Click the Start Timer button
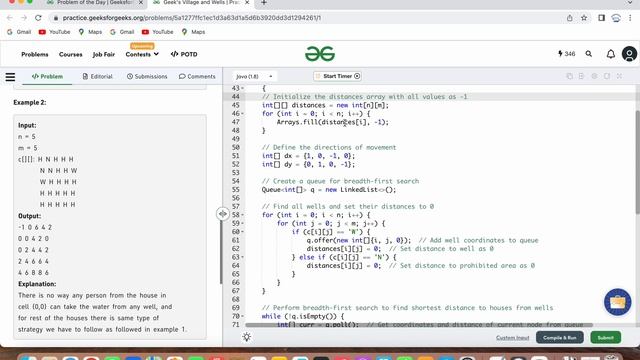 pos(338,76)
